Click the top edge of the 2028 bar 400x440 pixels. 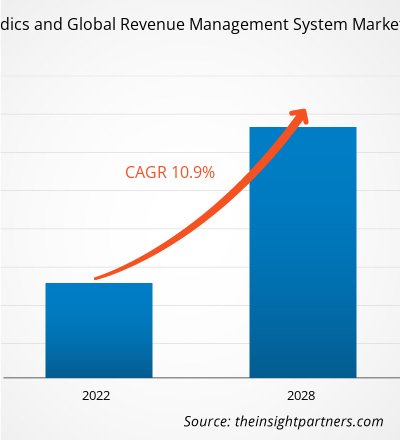pyautogui.click(x=303, y=127)
